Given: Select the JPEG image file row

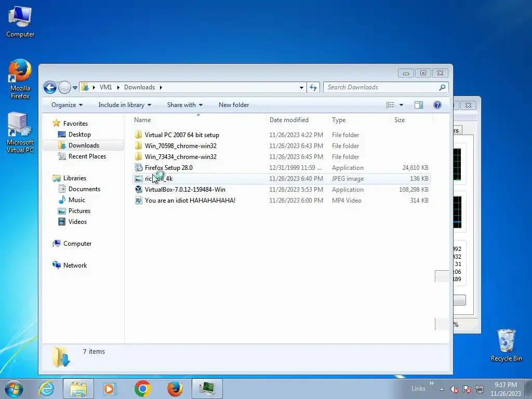Looking at the screenshot, I should [282, 179].
